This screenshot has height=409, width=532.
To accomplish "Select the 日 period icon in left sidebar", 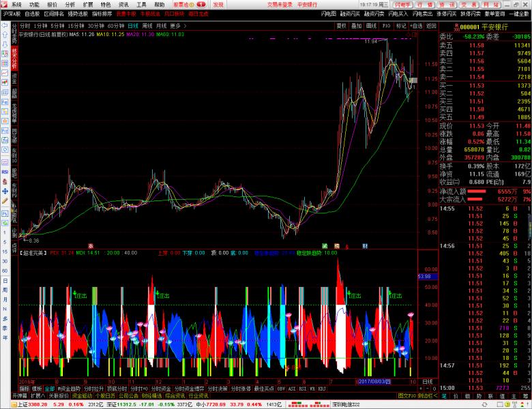I will tap(5, 280).
